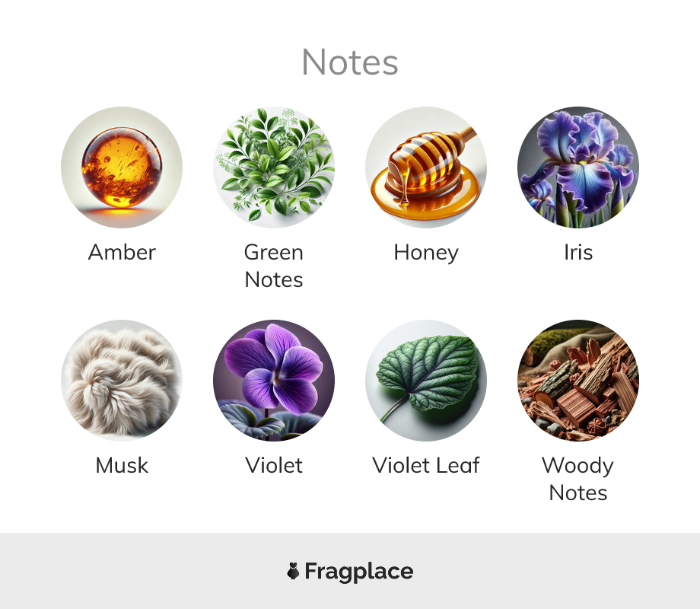The height and width of the screenshot is (609, 700).
Task: Open the Honey dipper image
Action: coord(426,167)
